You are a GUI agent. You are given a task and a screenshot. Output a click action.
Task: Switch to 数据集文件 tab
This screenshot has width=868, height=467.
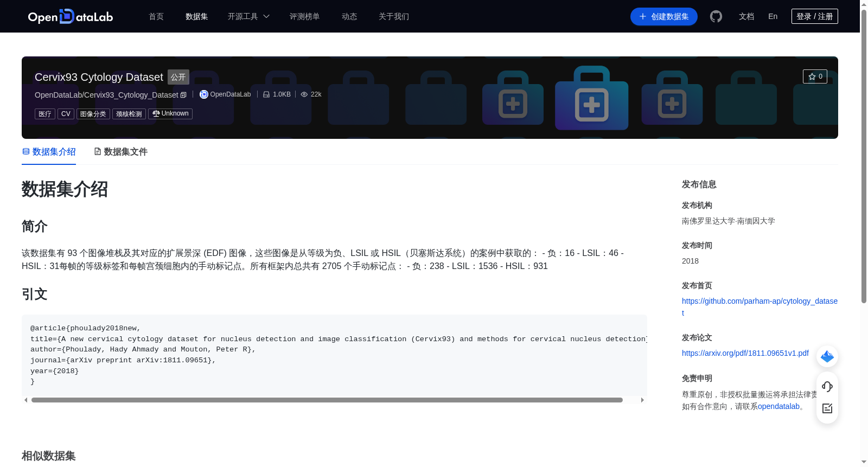click(120, 152)
